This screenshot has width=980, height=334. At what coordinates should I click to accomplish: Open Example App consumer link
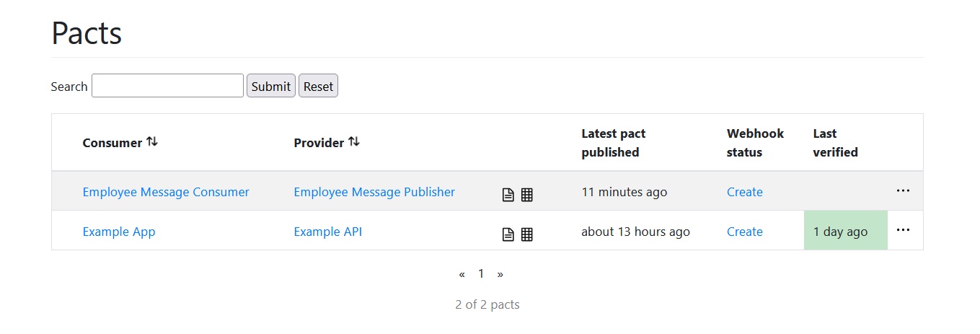pyautogui.click(x=119, y=232)
